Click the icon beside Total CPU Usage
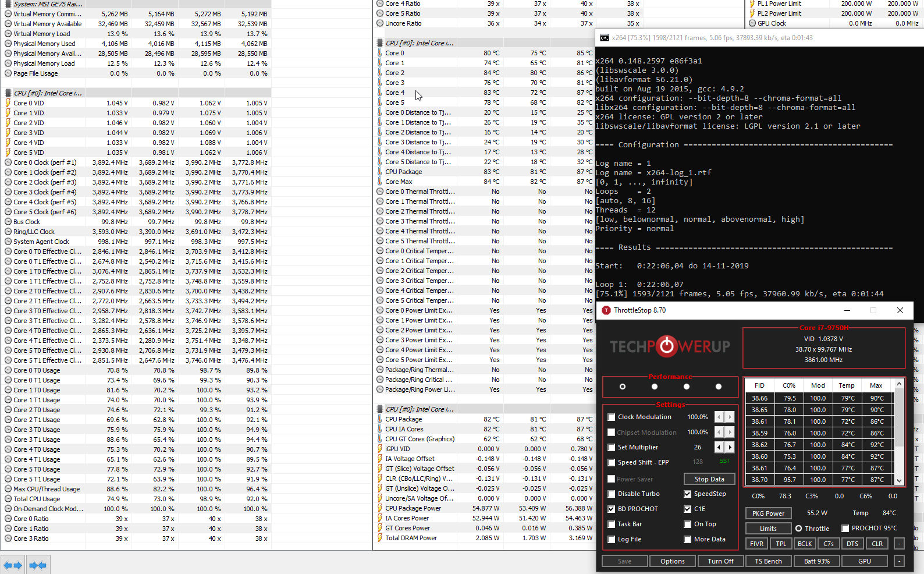Viewport: 924px width, 574px height. [x=8, y=499]
